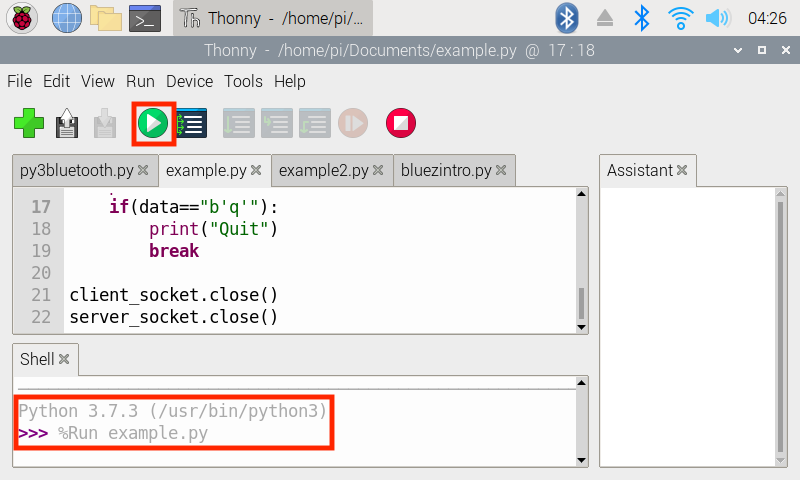Close the example.py tab
The height and width of the screenshot is (480, 800).
[256, 170]
